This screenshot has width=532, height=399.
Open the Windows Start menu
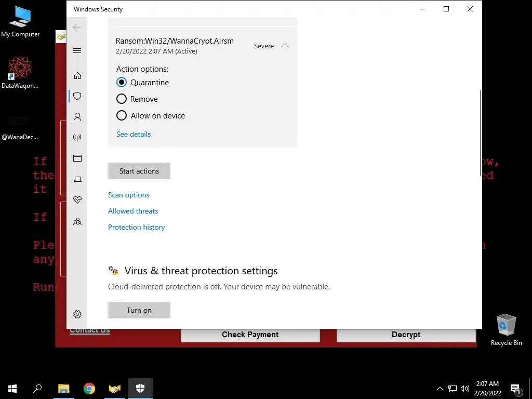click(x=12, y=389)
